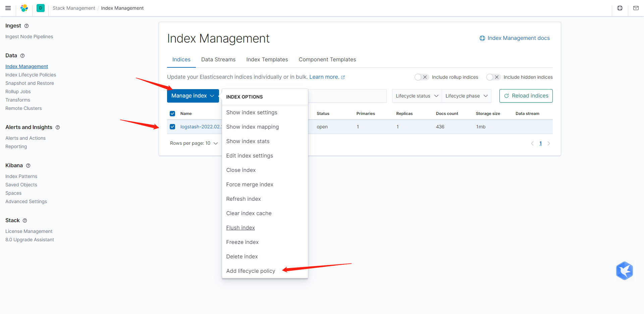Click the blue bird floating assistant icon
Screen dimensions: 644x314
tap(624, 271)
